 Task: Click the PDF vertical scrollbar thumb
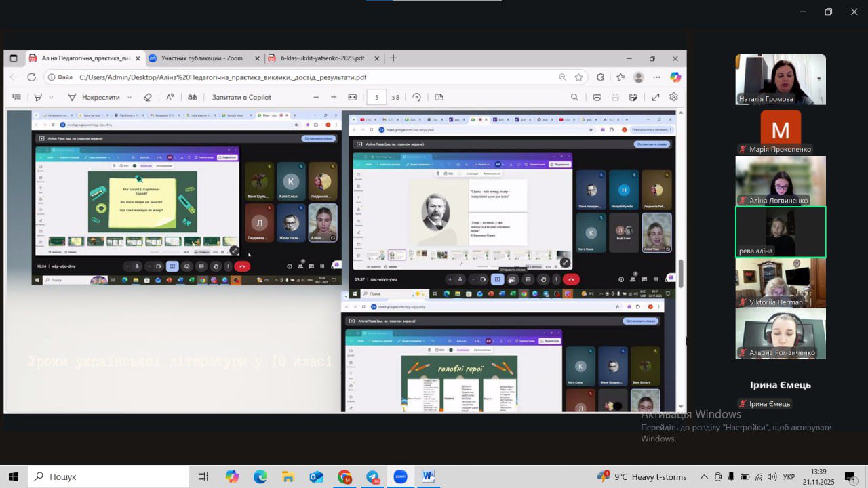click(x=681, y=274)
